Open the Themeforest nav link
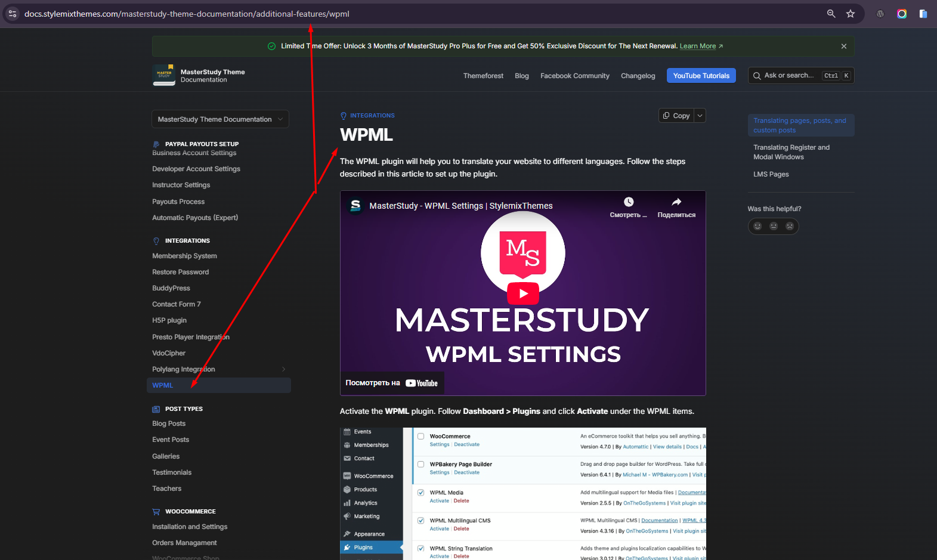 pyautogui.click(x=483, y=76)
